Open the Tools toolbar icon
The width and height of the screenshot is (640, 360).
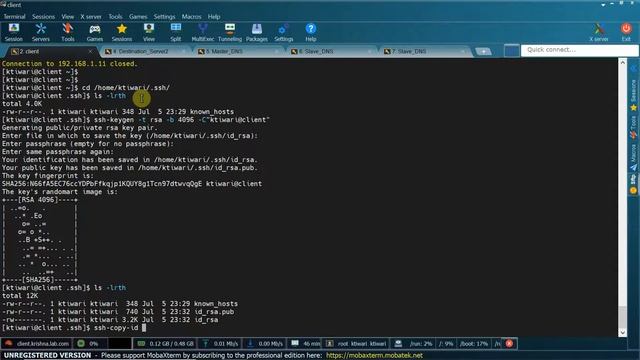pos(68,32)
